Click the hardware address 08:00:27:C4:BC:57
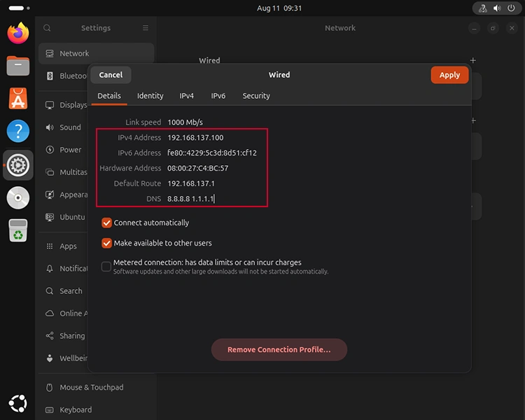The height and width of the screenshot is (420, 525). tap(198, 168)
